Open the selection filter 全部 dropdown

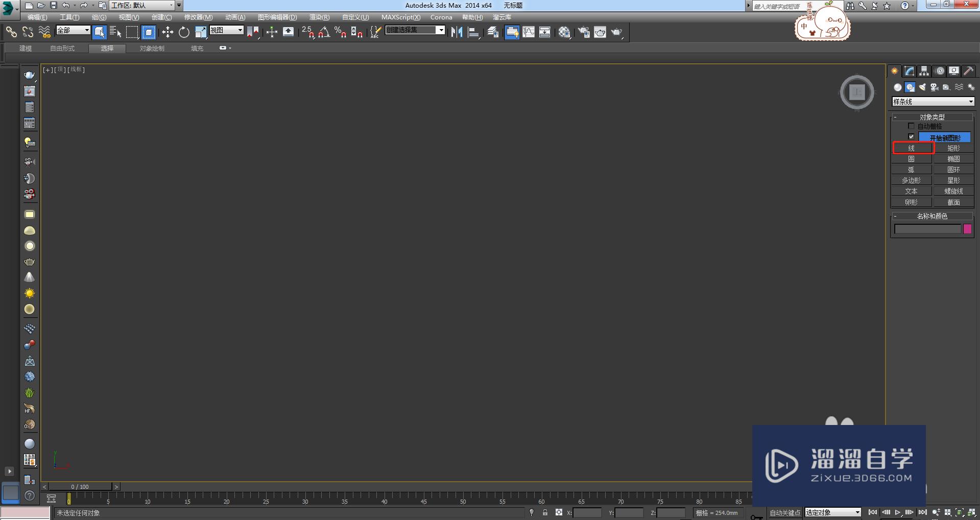pos(73,30)
